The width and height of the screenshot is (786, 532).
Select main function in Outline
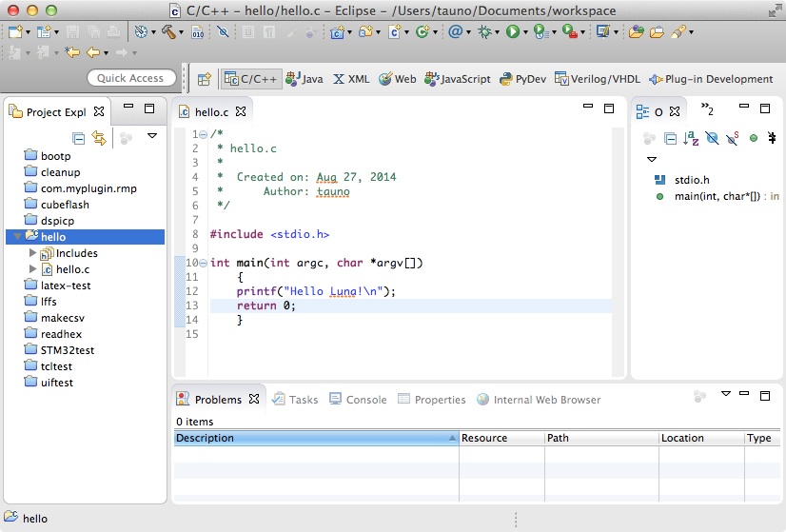point(714,196)
